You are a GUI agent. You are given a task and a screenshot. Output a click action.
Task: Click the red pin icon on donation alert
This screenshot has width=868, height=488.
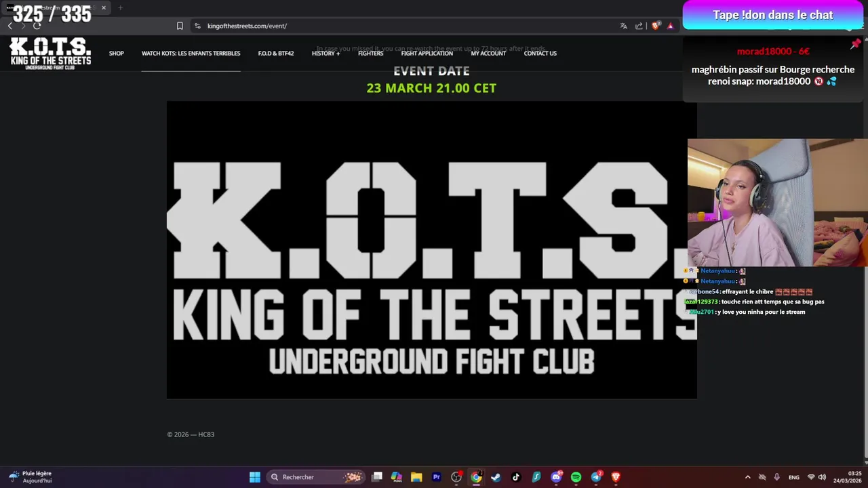[x=855, y=44]
